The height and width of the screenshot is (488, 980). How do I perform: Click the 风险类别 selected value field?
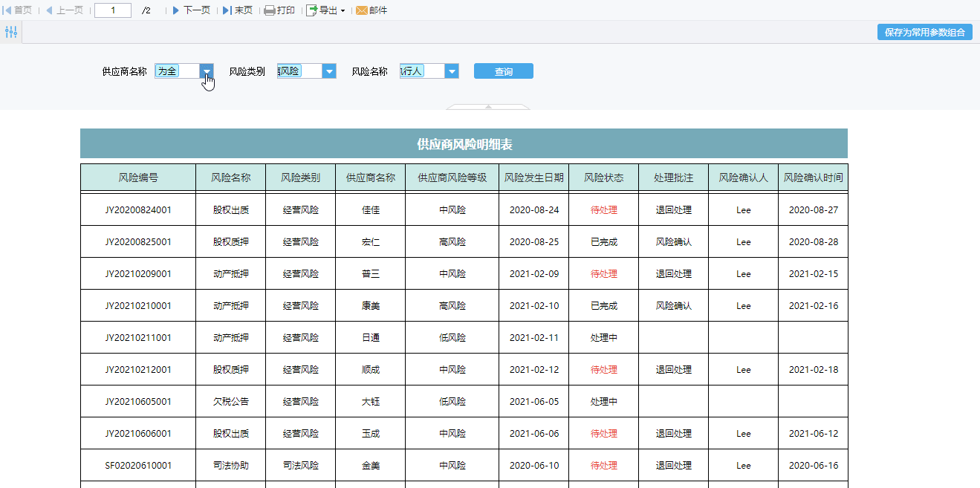(x=299, y=71)
